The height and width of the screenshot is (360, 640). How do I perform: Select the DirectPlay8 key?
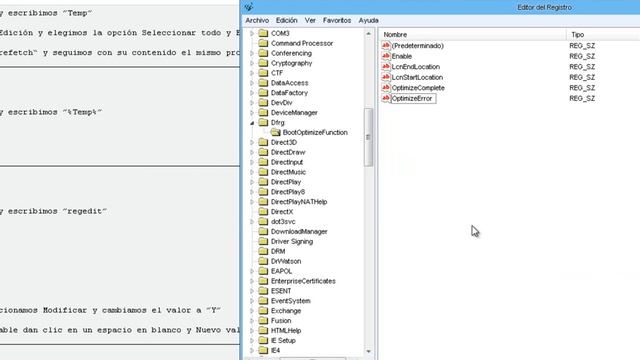(x=288, y=192)
